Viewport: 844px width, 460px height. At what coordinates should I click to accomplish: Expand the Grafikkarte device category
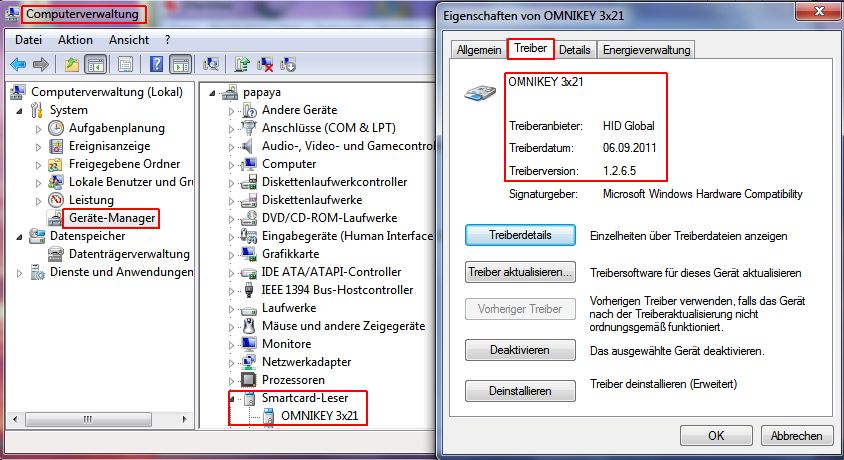pyautogui.click(x=231, y=254)
